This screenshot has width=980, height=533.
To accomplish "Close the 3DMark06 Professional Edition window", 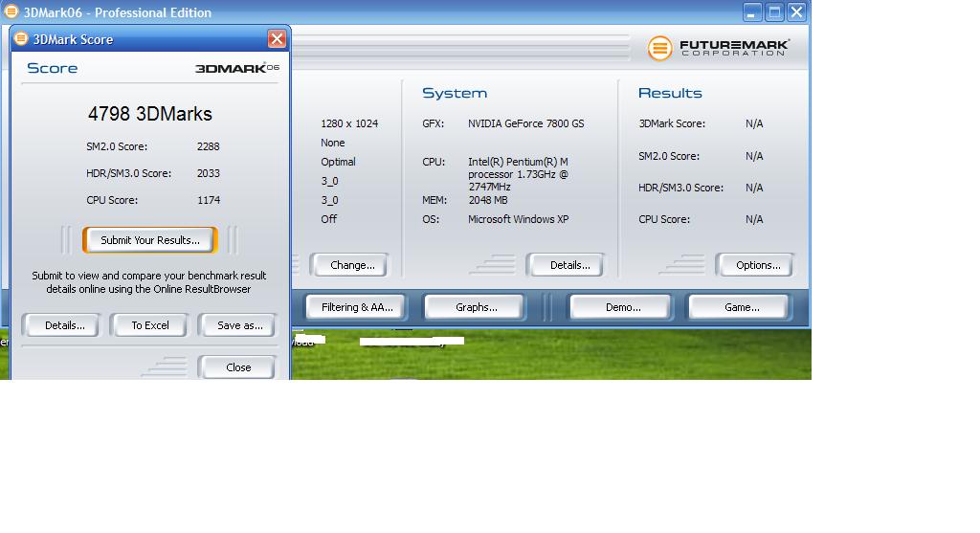I will coord(796,12).
